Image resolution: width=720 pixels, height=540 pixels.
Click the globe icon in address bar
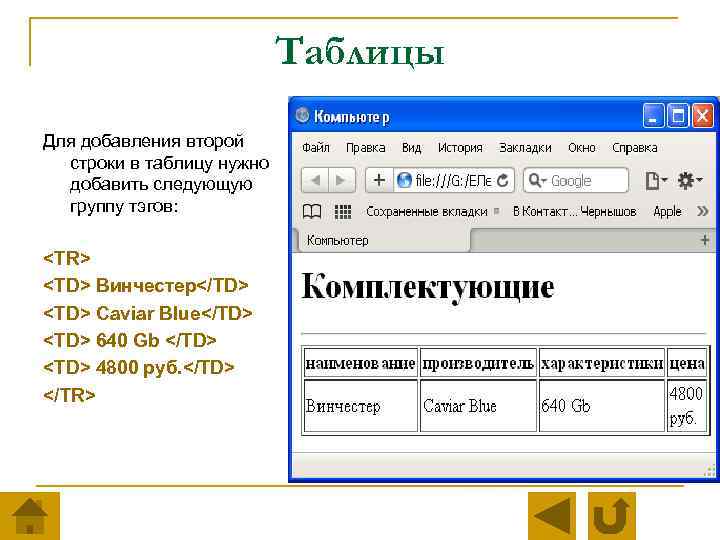pos(404,180)
